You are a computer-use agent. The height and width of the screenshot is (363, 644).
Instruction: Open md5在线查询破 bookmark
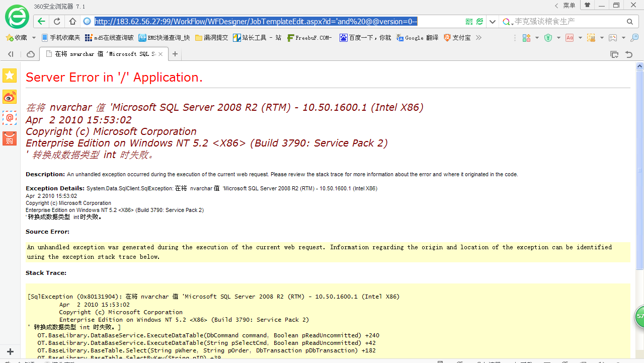pos(109,38)
